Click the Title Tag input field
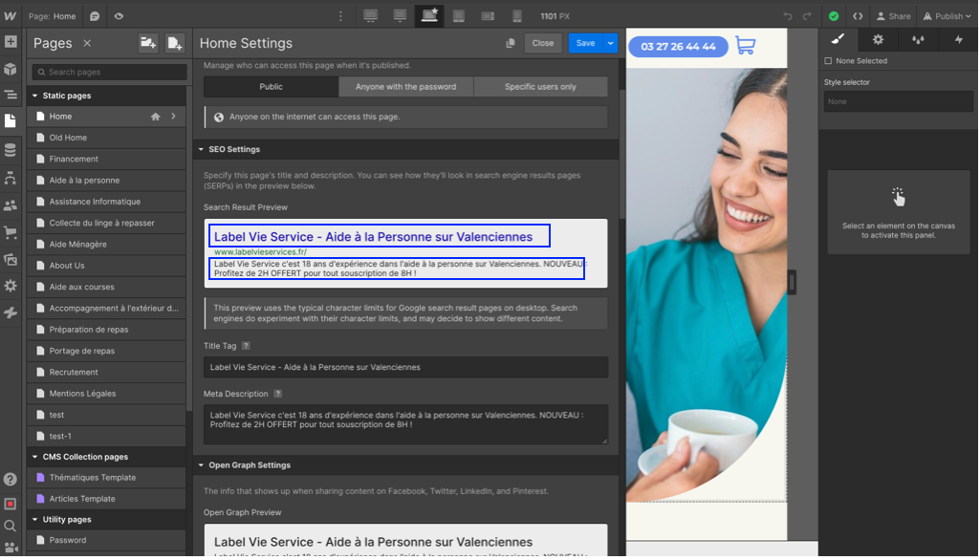The width and height of the screenshot is (980, 560). pos(405,367)
